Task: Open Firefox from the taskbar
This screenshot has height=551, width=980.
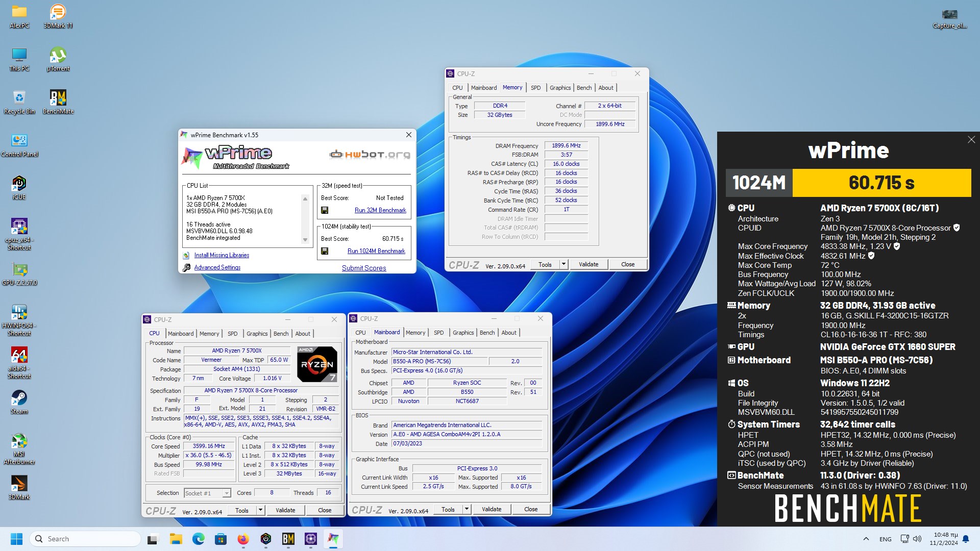Action: pos(243,539)
